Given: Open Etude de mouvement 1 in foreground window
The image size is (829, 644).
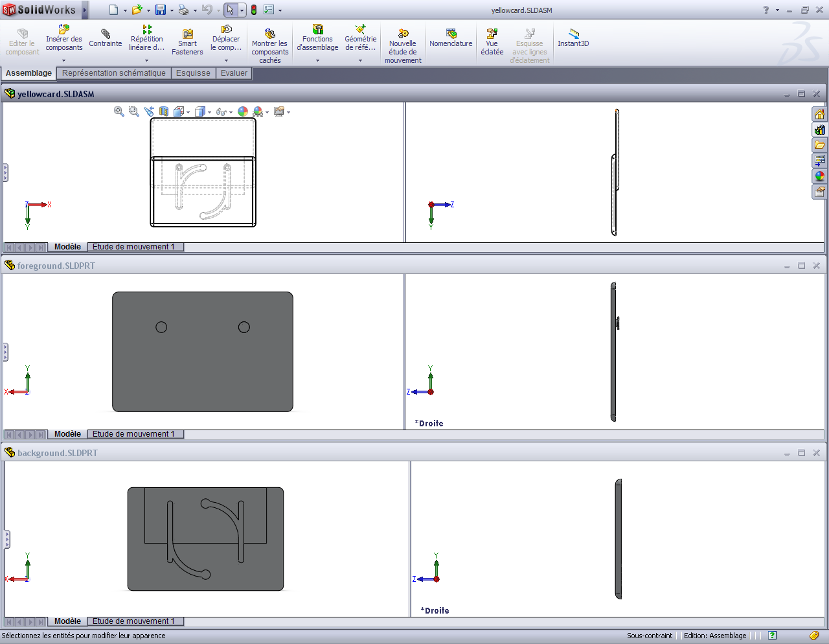Looking at the screenshot, I should [x=133, y=434].
